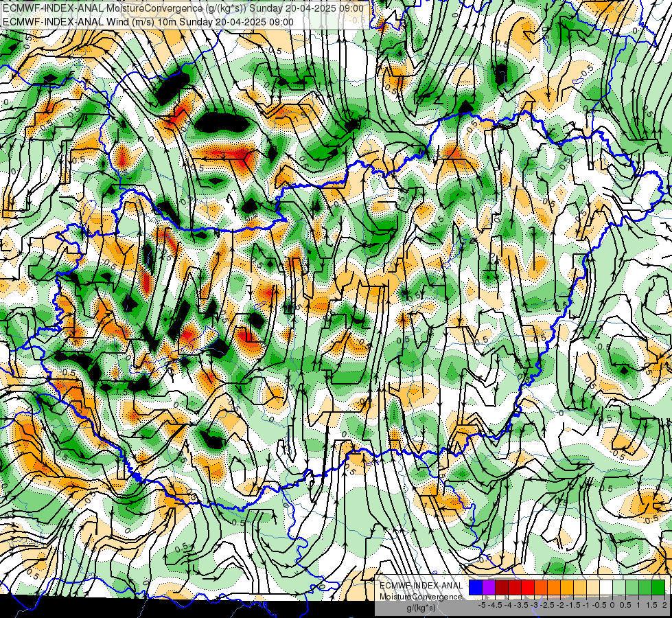
Task: Click the purple legend swatch above -5
Action: 489,588
